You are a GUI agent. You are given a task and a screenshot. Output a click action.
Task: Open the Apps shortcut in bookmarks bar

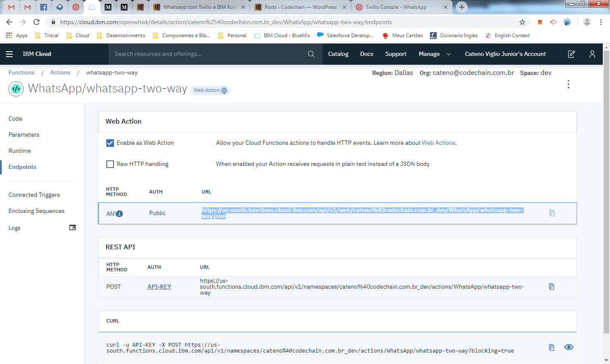[17, 36]
